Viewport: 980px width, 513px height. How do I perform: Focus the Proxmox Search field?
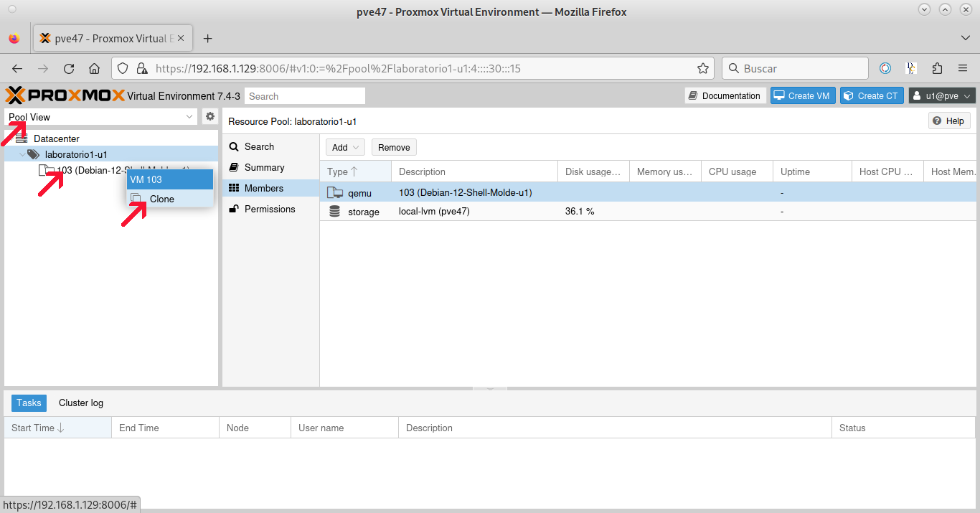(x=305, y=96)
